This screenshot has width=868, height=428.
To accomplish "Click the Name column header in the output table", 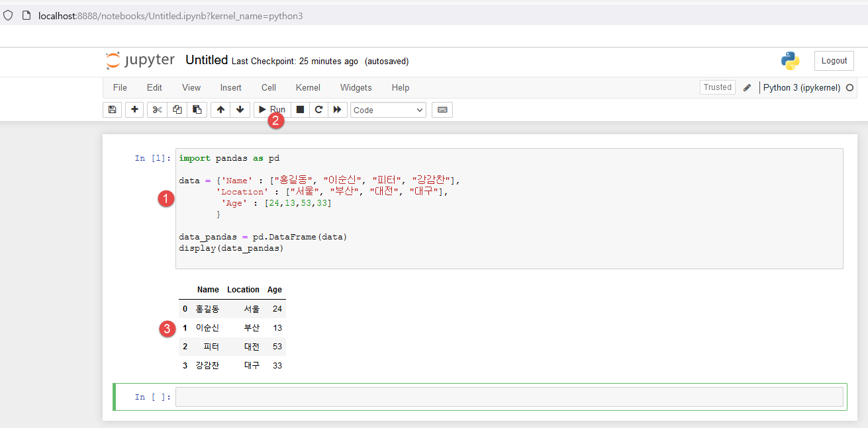I will coord(208,290).
